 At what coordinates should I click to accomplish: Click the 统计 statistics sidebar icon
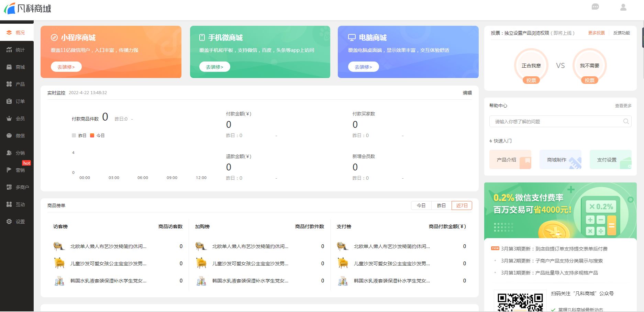9,50
